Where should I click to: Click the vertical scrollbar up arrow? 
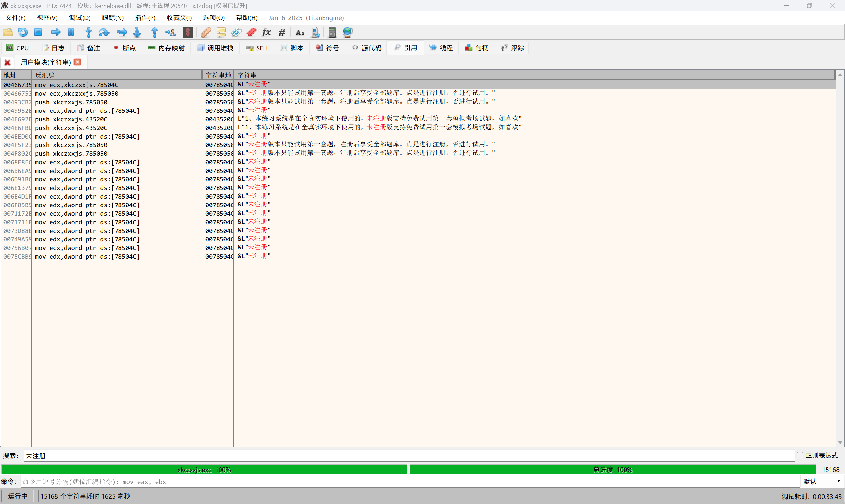[x=840, y=74]
